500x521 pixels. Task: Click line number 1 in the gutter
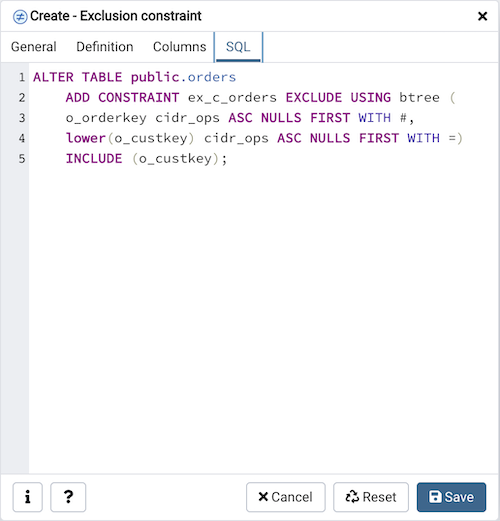pyautogui.click(x=22, y=77)
